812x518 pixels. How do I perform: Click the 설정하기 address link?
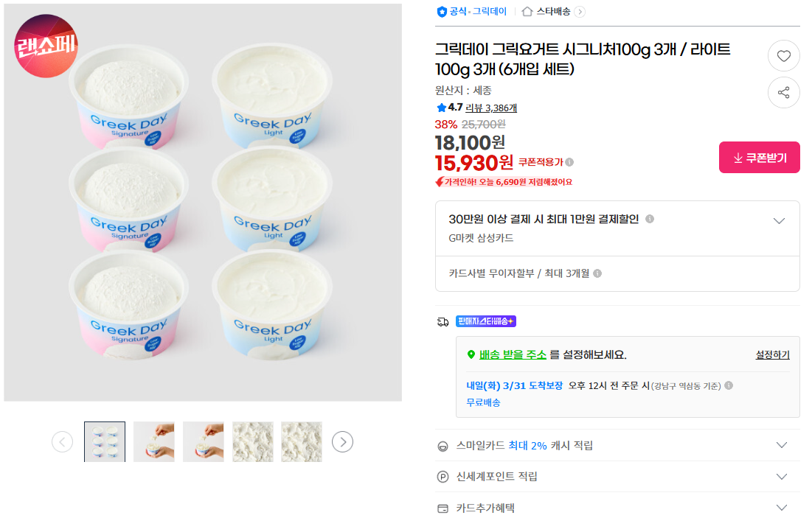772,354
